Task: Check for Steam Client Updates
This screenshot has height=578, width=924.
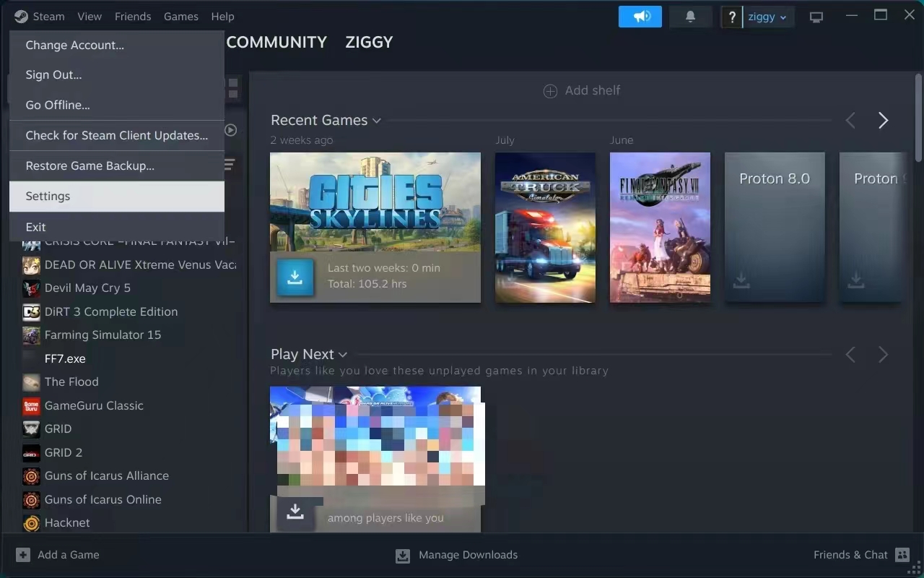Action: tap(117, 135)
